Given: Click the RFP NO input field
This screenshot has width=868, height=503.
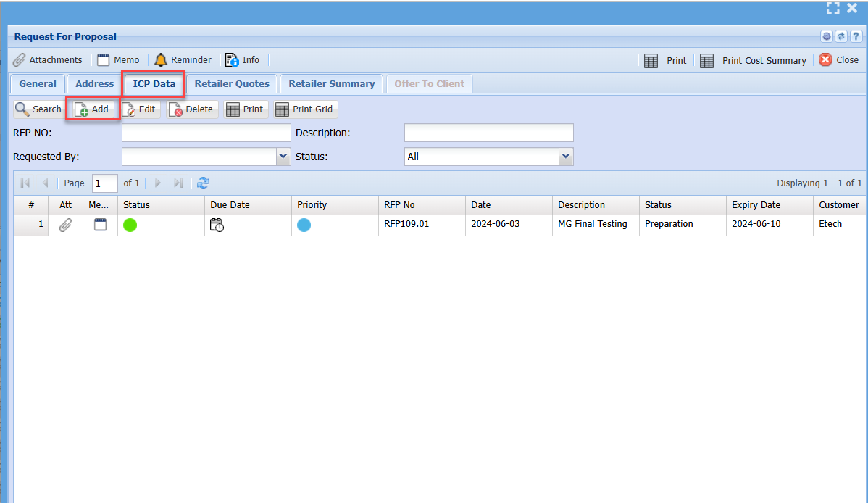Looking at the screenshot, I should (206, 133).
